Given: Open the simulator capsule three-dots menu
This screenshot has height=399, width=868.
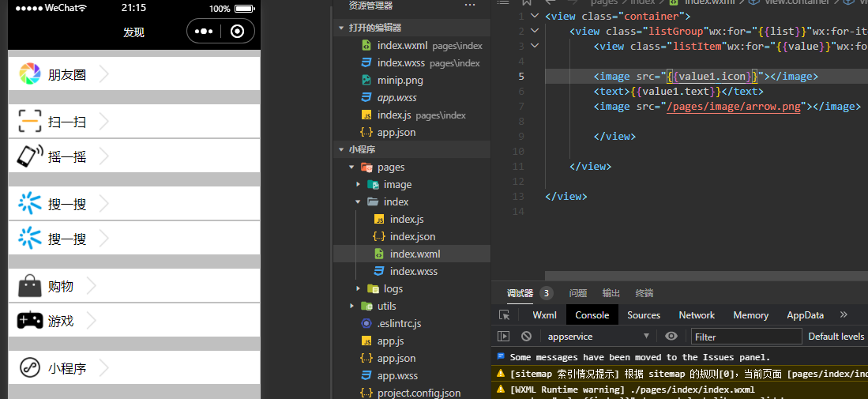Looking at the screenshot, I should pos(204,32).
